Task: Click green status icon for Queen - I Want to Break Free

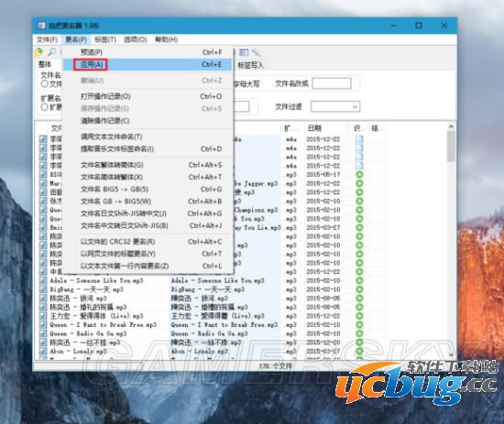Action: 359,325
